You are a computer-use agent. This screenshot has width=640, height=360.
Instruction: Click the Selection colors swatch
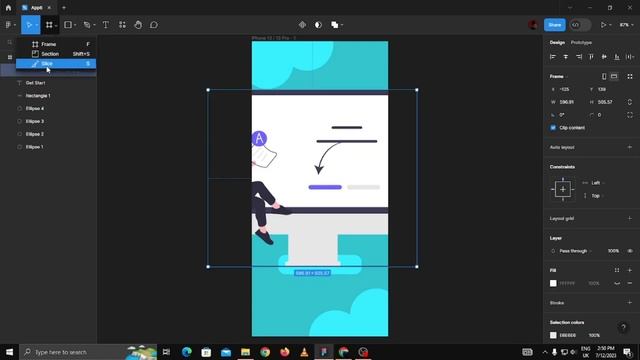pyautogui.click(x=553, y=335)
